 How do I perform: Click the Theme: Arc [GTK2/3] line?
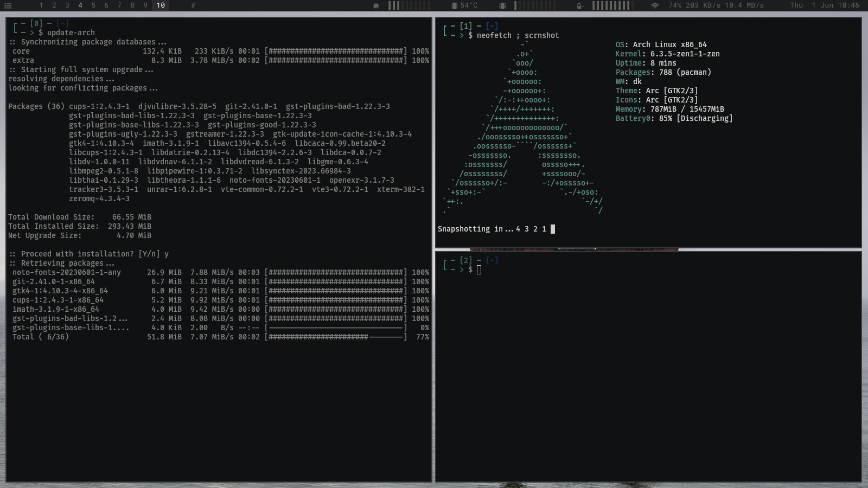click(x=657, y=91)
